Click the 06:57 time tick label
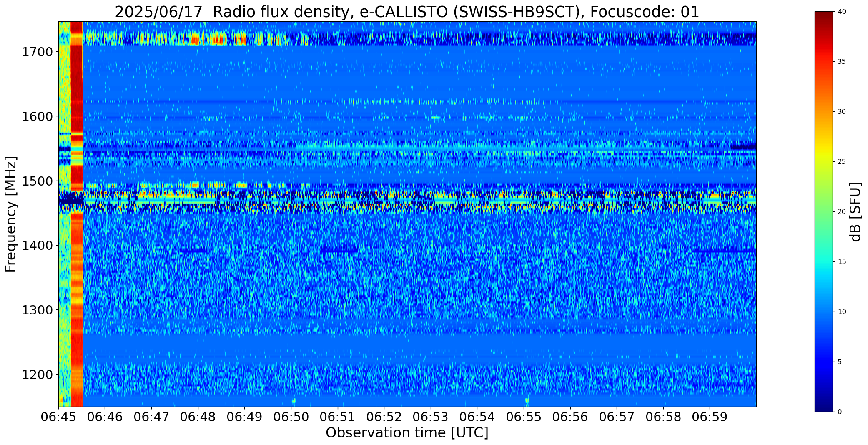The height and width of the screenshot is (445, 868). coord(617,417)
